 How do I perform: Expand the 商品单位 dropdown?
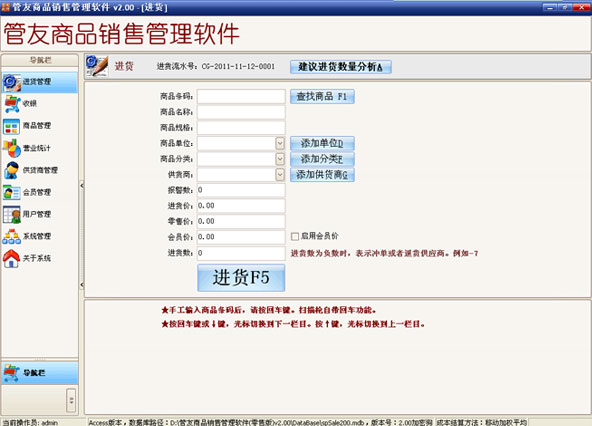point(280,144)
